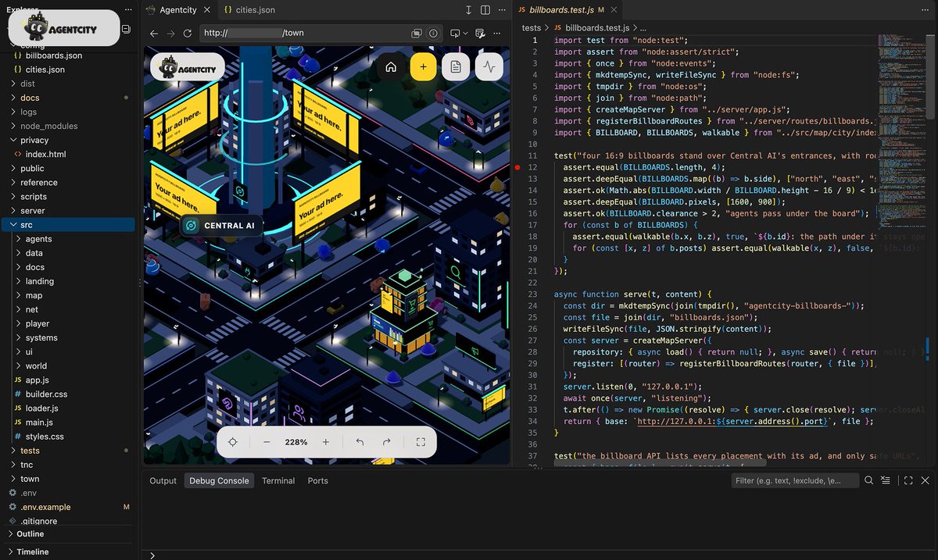Reload the Agentcity browser page
This screenshot has height=560, width=938.
point(188,34)
